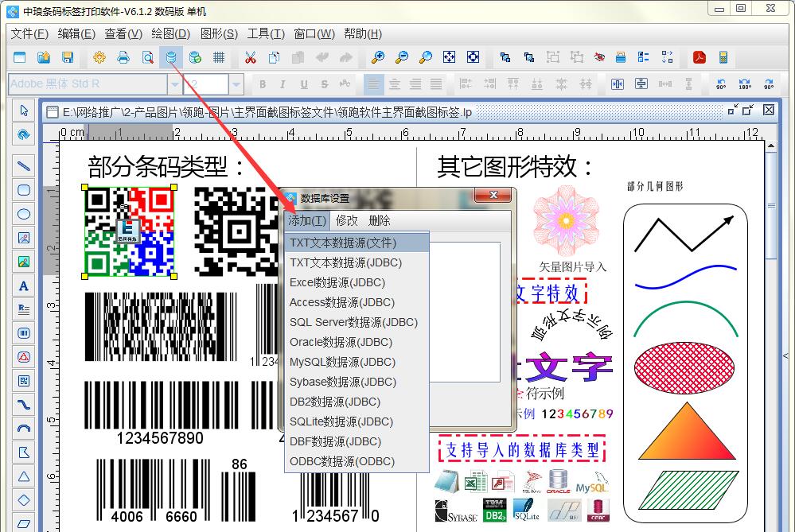
Task: Click the print icon
Action: coord(123,57)
